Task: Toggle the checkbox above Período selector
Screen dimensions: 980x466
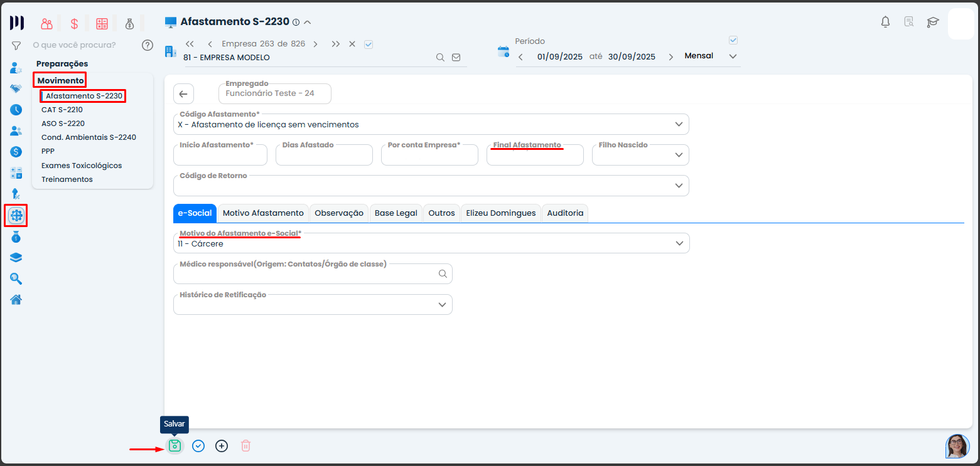Action: coord(733,40)
